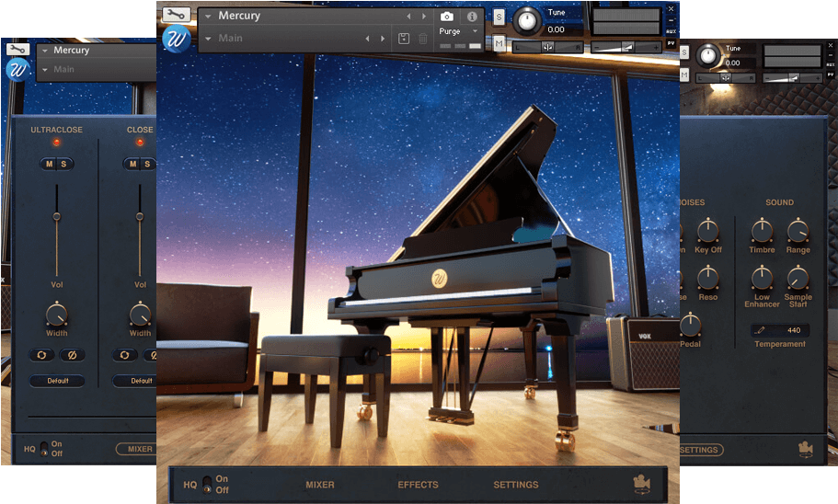Click Ultraclose Default button
Screen dimensions: 838x504
pyautogui.click(x=57, y=381)
